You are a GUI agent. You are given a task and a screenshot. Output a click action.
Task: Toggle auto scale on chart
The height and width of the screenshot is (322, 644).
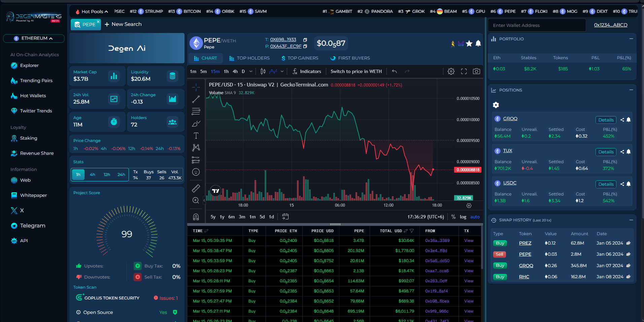(x=475, y=217)
